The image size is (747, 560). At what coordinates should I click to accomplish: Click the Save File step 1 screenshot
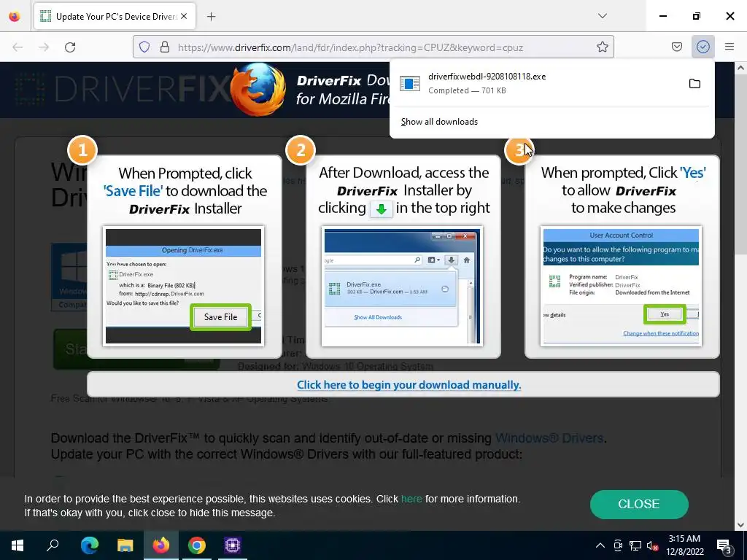183,286
